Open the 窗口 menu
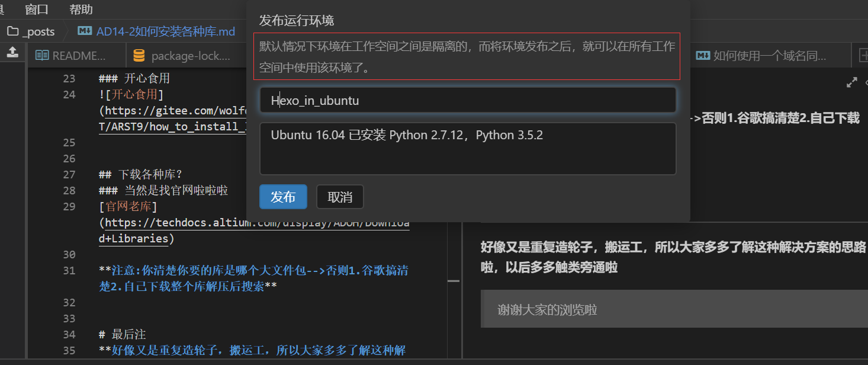 point(37,9)
